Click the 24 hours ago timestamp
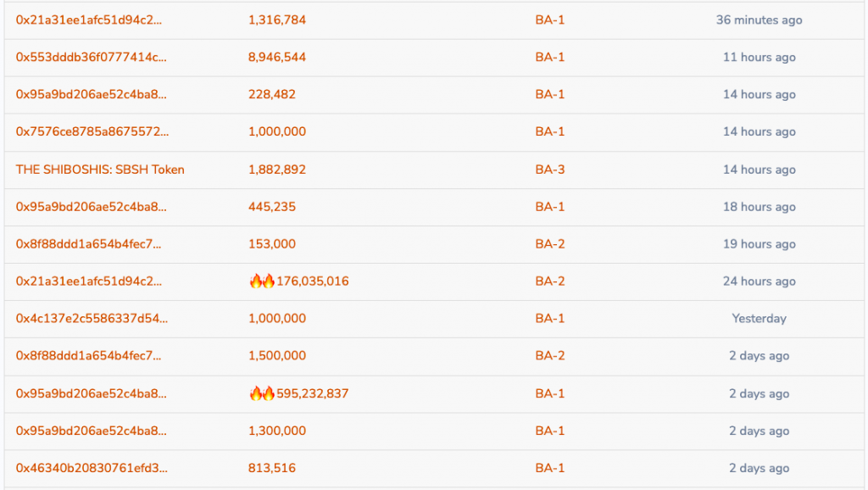 [759, 281]
